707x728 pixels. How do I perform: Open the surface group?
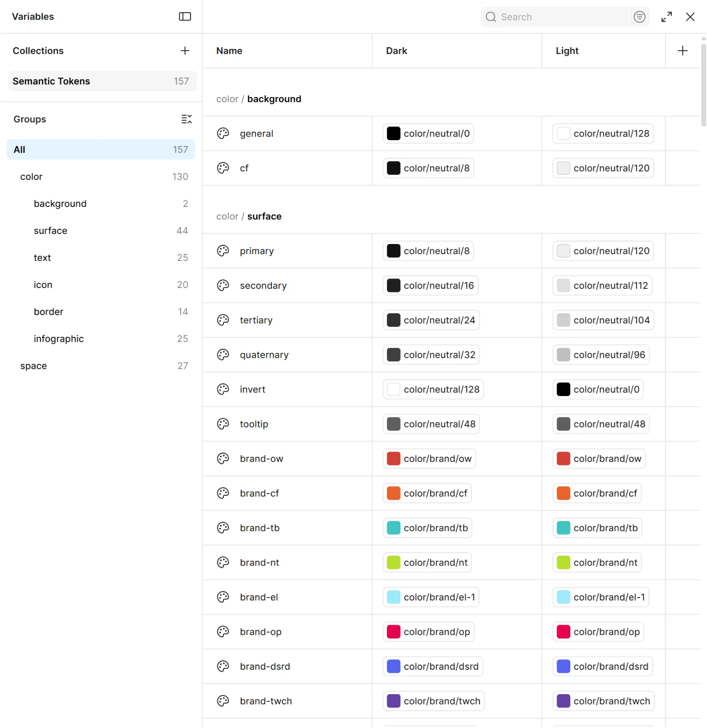click(x=101, y=231)
